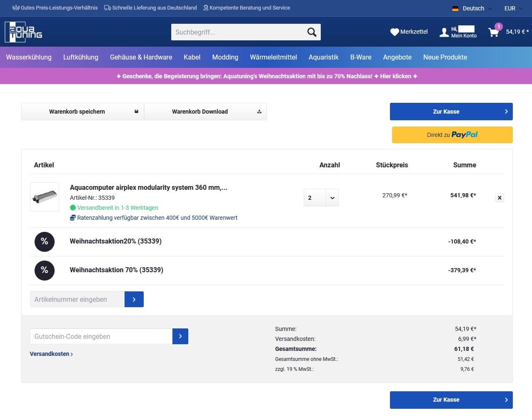Click the discount amount -108,40 €
The image size is (532, 420).
pyautogui.click(x=462, y=241)
